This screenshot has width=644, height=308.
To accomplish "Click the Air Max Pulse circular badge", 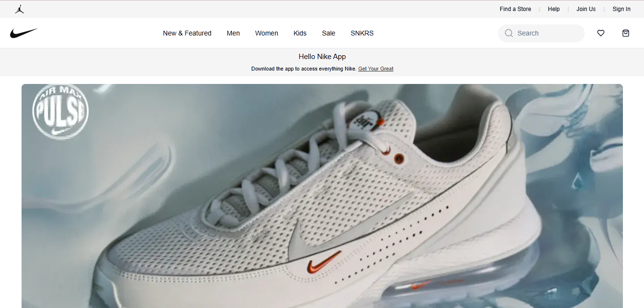I will pyautogui.click(x=61, y=111).
